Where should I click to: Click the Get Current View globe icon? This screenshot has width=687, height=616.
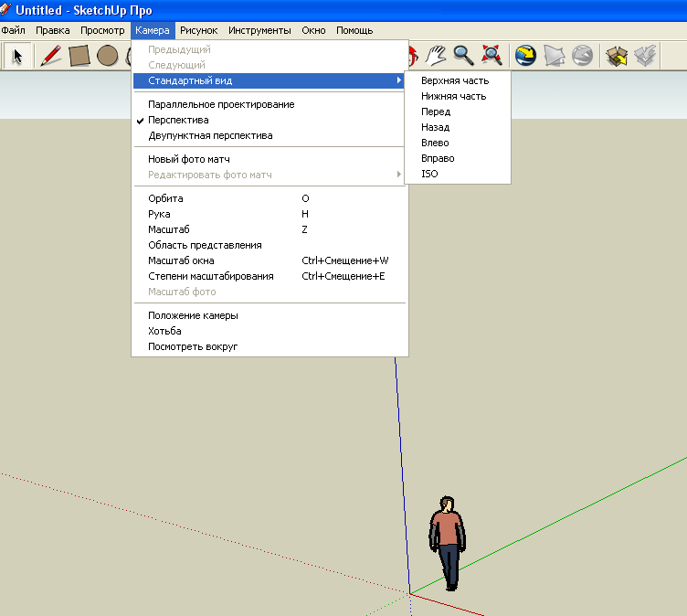pyautogui.click(x=525, y=56)
